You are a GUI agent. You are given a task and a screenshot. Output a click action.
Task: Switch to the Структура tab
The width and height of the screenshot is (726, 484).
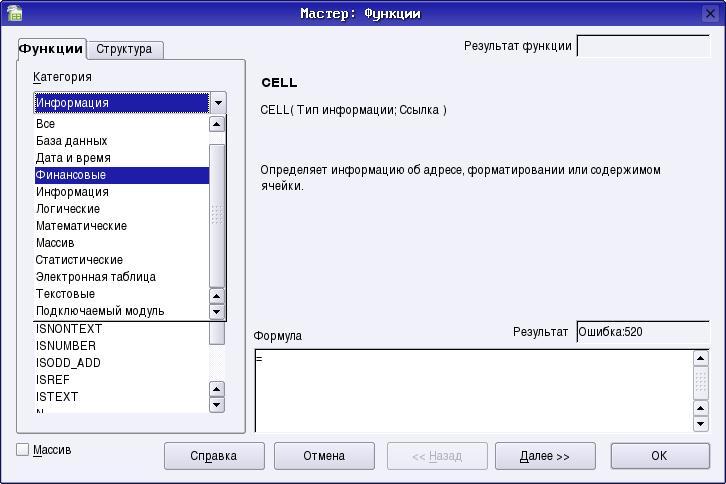[124, 49]
